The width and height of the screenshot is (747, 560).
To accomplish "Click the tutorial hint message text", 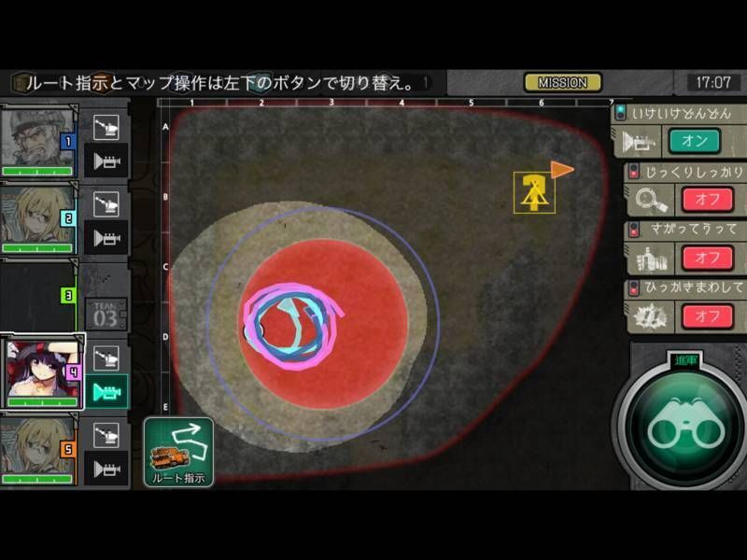I will click(x=219, y=83).
